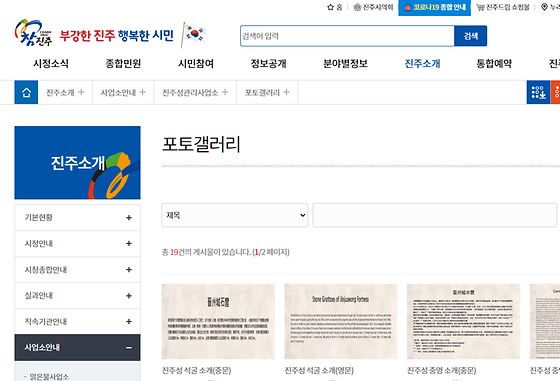The width and height of the screenshot is (560, 381).
Task: Open the 제목 search type dropdown
Action: point(235,215)
